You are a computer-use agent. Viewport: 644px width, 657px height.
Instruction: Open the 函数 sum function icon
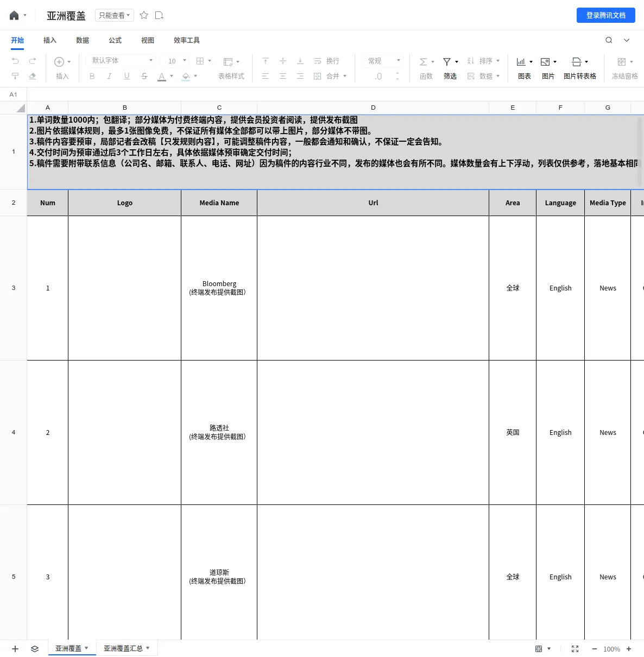tap(426, 68)
